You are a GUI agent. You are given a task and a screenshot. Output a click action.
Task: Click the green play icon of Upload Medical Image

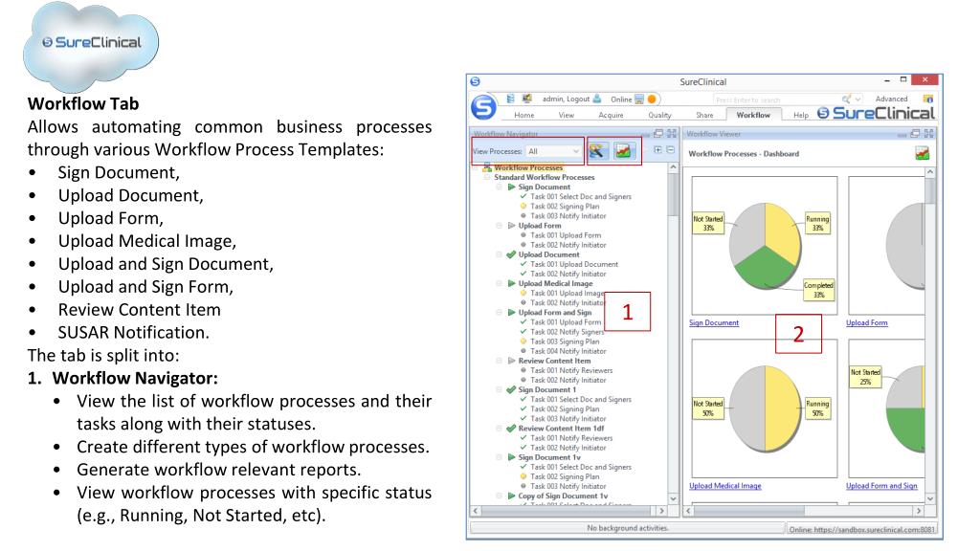pos(511,283)
